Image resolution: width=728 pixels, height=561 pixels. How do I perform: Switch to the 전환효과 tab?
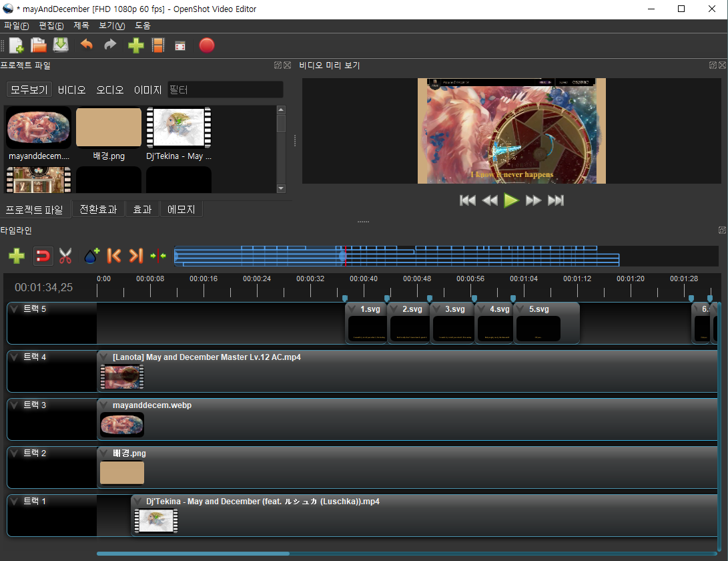click(98, 210)
